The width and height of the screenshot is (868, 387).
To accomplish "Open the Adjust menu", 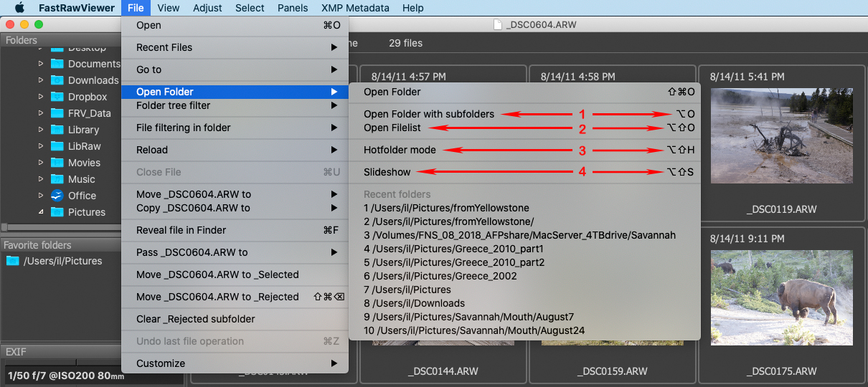I will click(207, 8).
